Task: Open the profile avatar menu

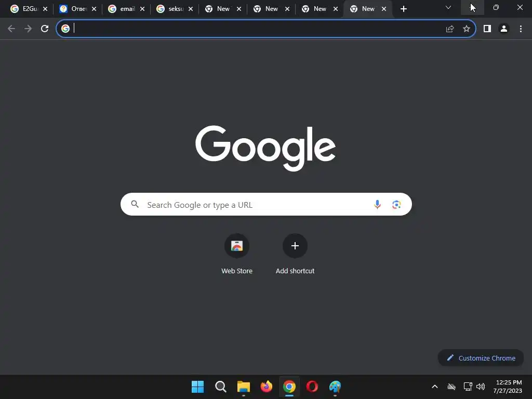Action: 504,29
